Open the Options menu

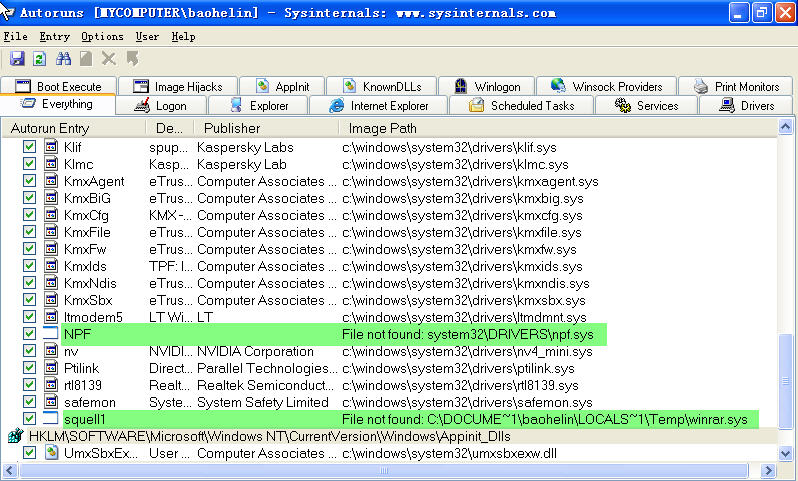[102, 37]
